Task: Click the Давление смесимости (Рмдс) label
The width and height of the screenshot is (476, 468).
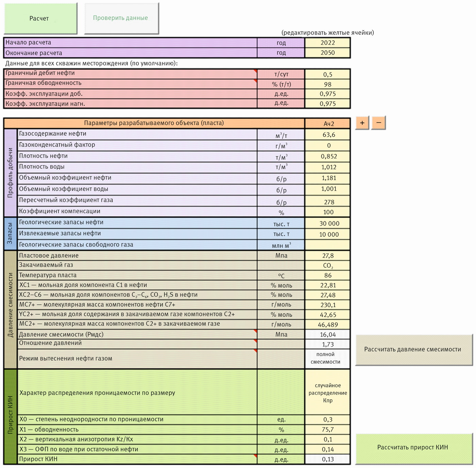Action: click(61, 334)
